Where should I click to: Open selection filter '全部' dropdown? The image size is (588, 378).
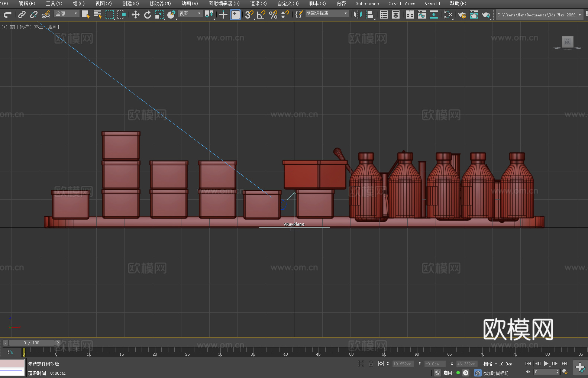click(x=67, y=13)
